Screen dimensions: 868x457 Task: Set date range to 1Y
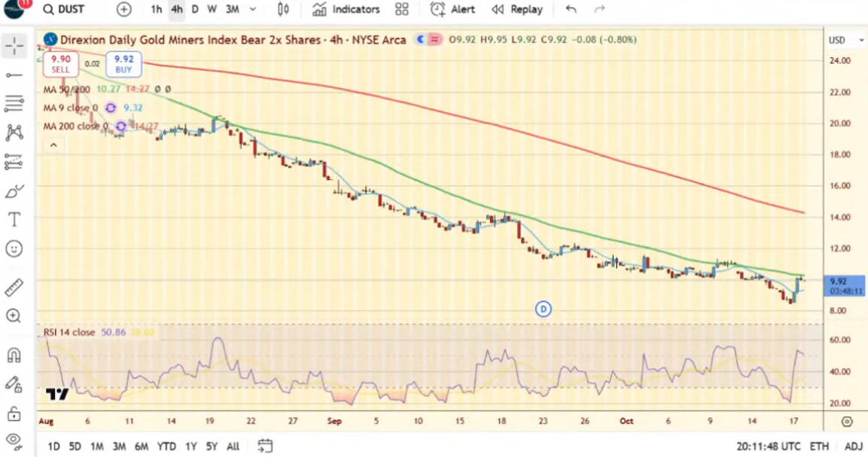pos(191,446)
